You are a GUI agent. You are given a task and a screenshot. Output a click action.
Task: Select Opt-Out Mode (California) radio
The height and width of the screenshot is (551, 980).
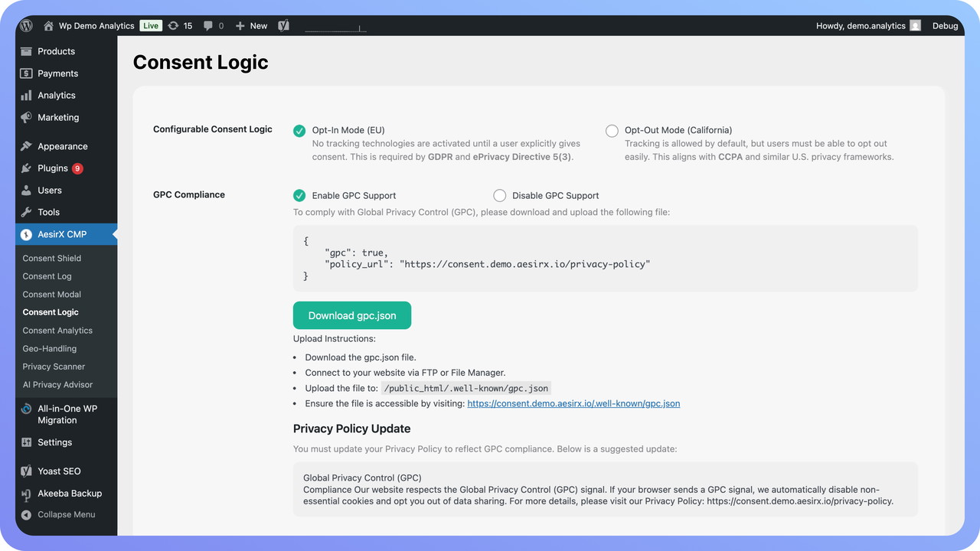click(x=612, y=131)
